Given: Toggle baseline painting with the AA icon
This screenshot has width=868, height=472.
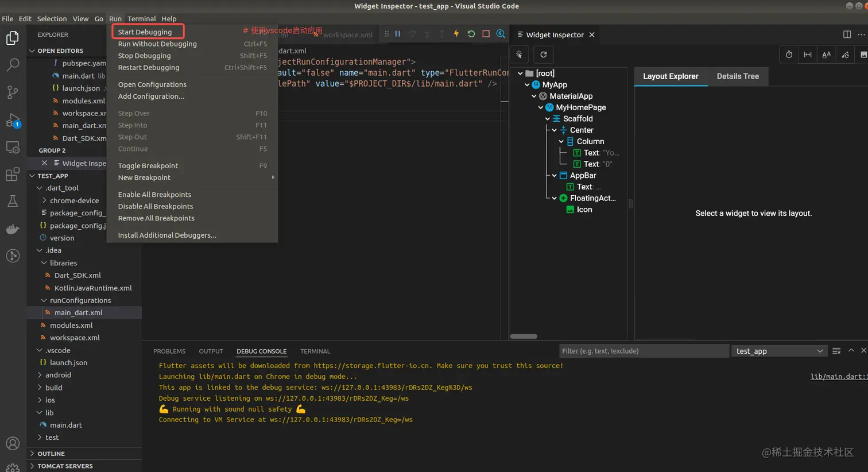Looking at the screenshot, I should click(x=826, y=55).
